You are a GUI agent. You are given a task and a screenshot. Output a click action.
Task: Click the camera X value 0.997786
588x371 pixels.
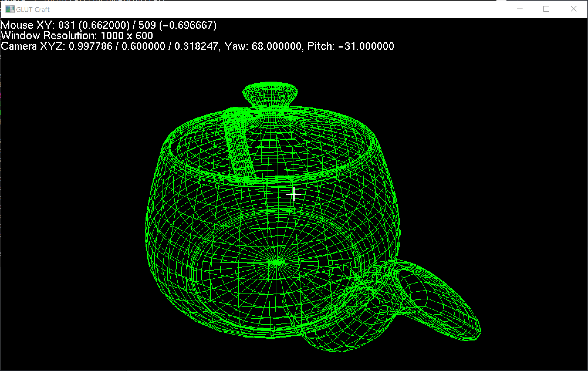(x=91, y=46)
